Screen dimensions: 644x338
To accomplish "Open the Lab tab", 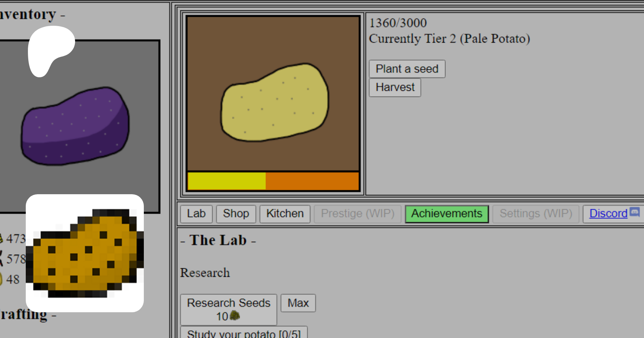I will (x=196, y=214).
